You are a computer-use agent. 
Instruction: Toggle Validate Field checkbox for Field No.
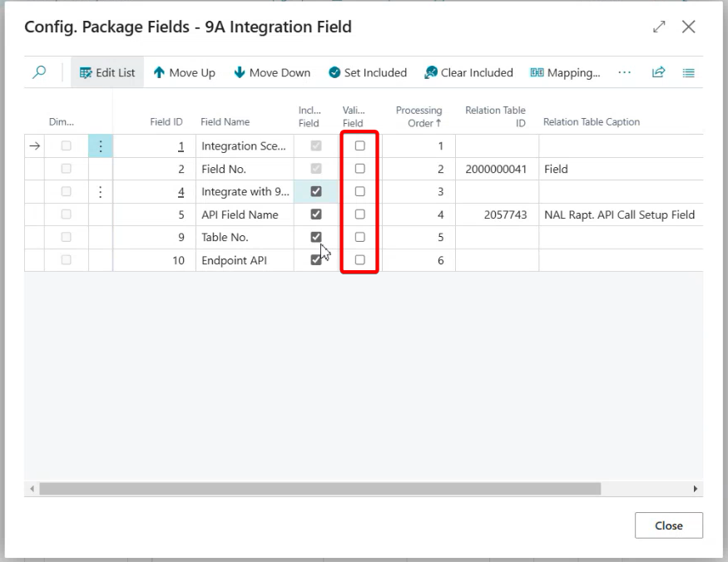tap(359, 169)
